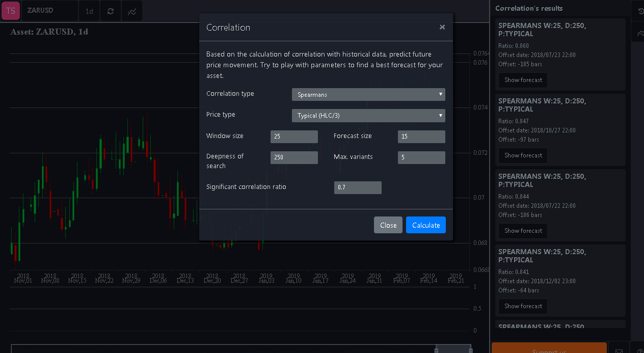Click 'Offset date: 2018/10/27 22:00' text
The height and width of the screenshot is (353, 644).
tap(537, 130)
